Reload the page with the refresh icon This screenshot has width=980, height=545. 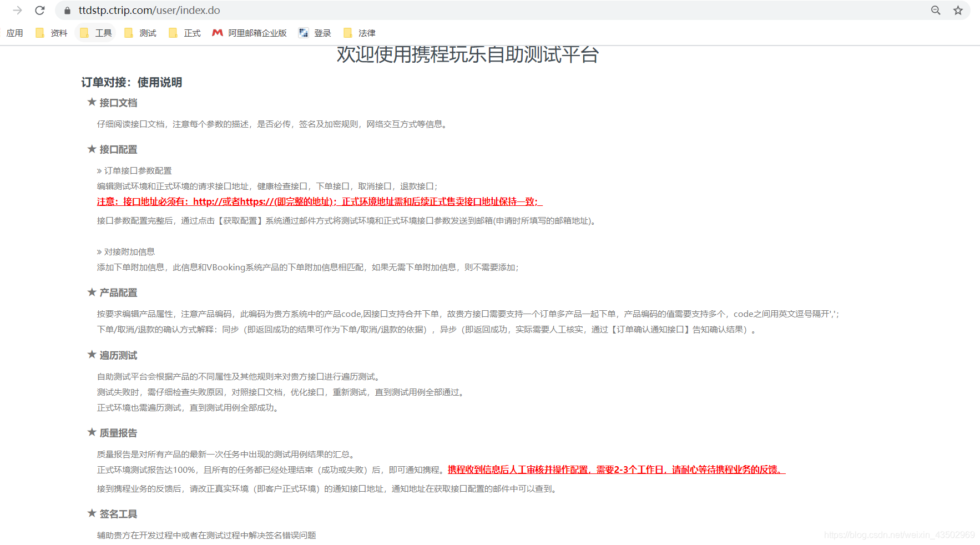click(39, 10)
